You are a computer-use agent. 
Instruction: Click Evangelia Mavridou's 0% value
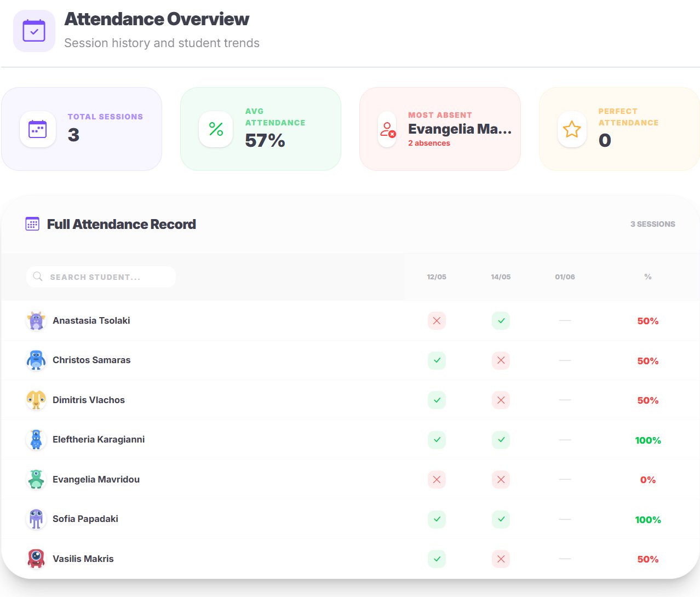click(648, 480)
